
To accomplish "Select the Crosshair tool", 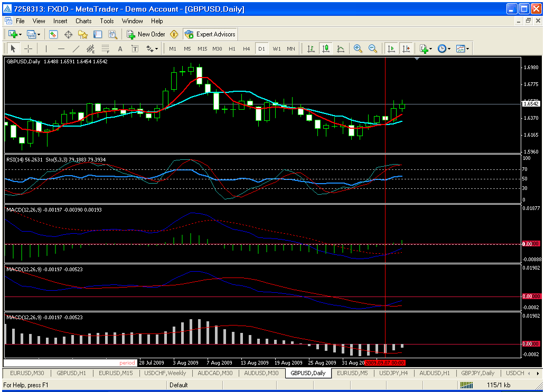I will click(29, 49).
